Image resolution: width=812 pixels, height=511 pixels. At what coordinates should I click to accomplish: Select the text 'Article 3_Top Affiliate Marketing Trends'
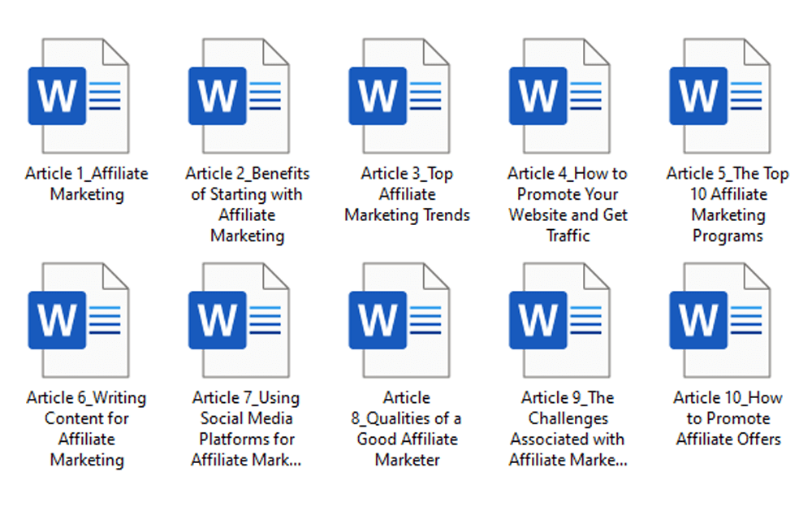coord(407,194)
